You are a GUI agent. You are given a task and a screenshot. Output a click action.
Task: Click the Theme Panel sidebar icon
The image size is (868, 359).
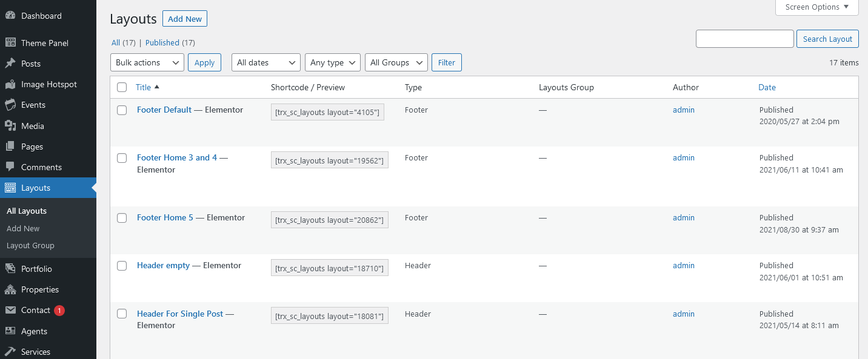(10, 43)
